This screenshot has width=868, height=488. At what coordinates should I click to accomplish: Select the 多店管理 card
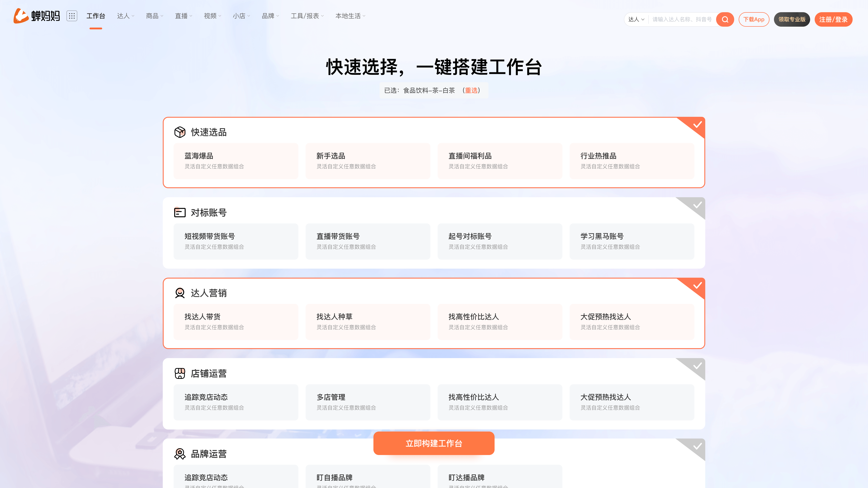(368, 402)
